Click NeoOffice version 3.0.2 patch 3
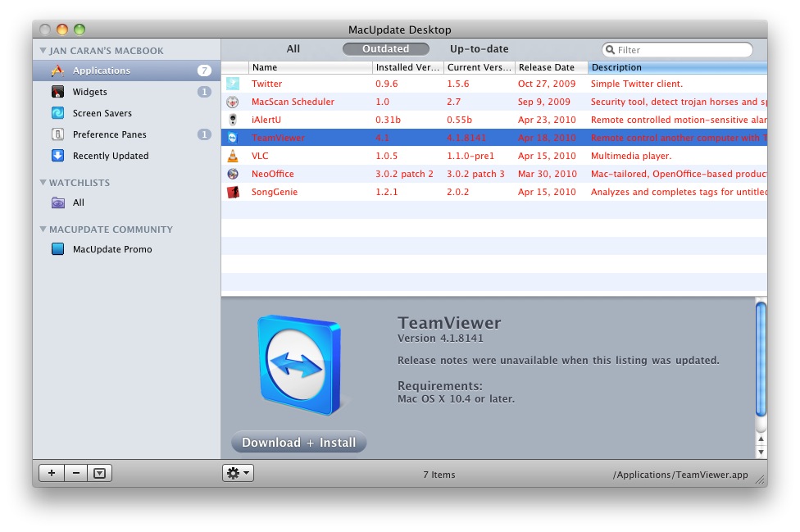The width and height of the screenshot is (800, 532). click(475, 174)
